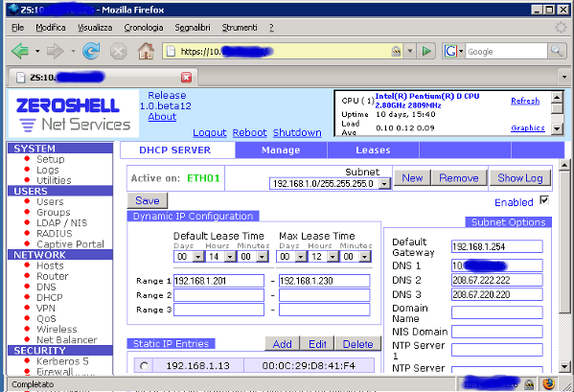The height and width of the screenshot is (392, 574).
Task: Click the Zeroshell Net Services logo
Action: [73, 115]
